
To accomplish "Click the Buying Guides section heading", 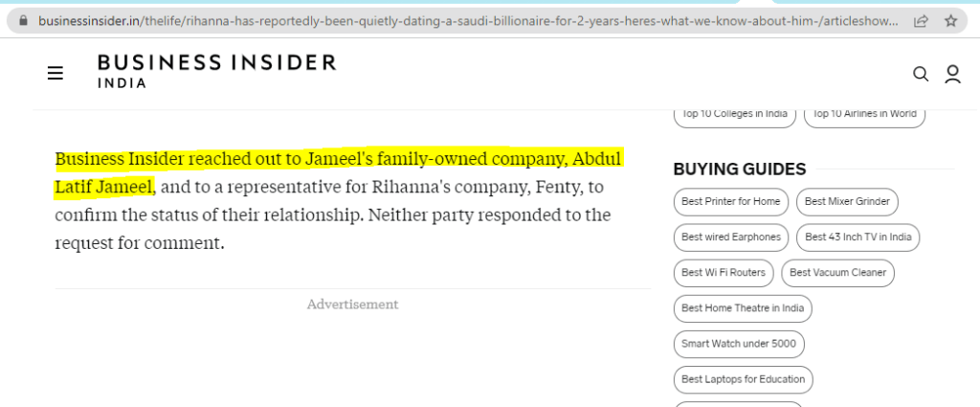I will (x=740, y=170).
